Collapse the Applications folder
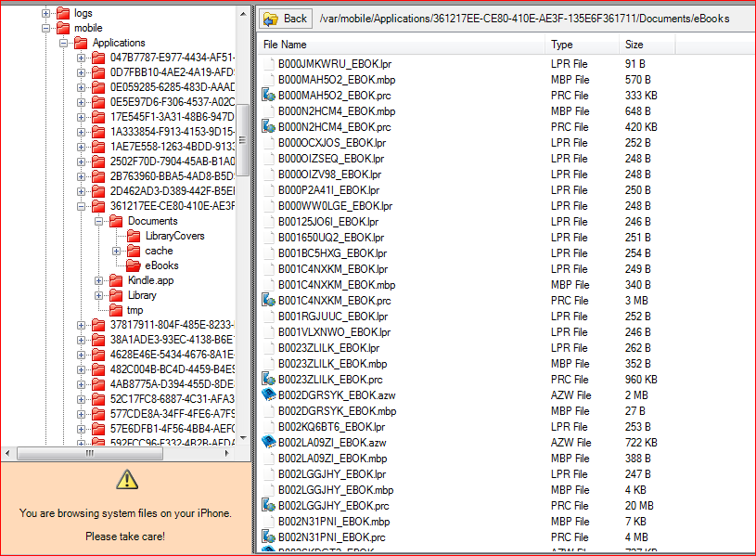The width and height of the screenshot is (756, 556). pyautogui.click(x=63, y=44)
